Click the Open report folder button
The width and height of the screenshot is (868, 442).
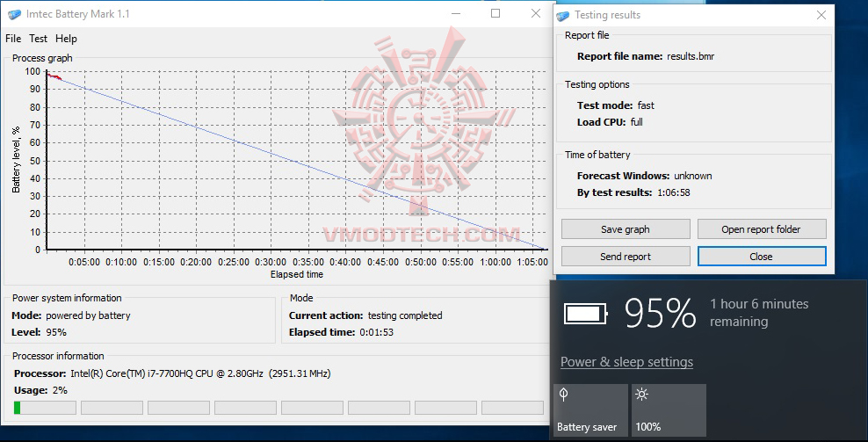click(x=762, y=229)
